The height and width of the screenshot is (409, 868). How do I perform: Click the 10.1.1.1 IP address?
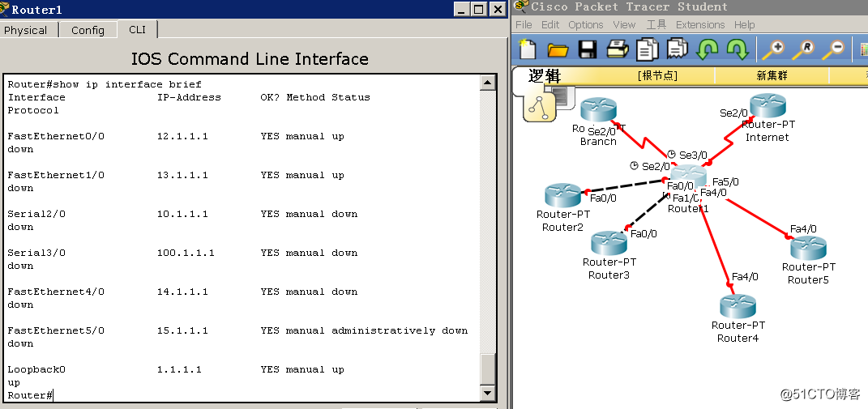(182, 214)
